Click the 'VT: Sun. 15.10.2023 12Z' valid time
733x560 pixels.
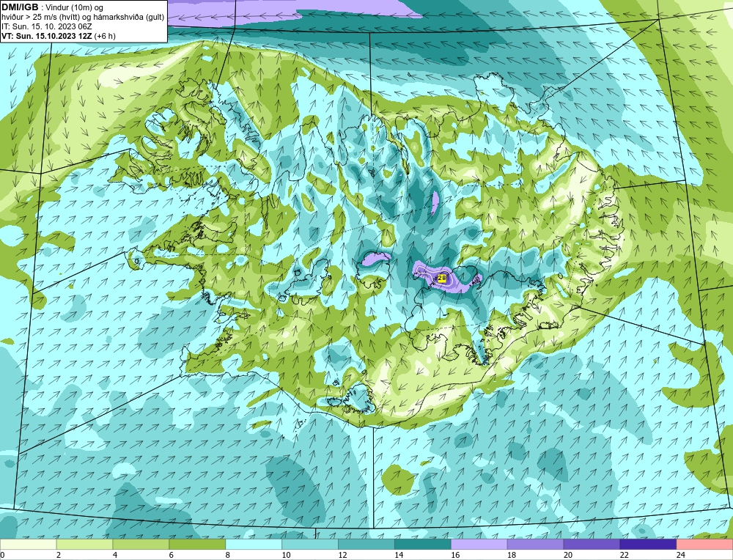[47, 36]
